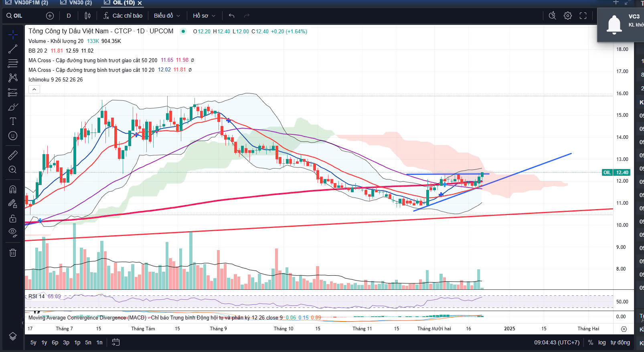Collapse left panel with arrow handle
This screenshot has height=352, width=644.
(22, 322)
